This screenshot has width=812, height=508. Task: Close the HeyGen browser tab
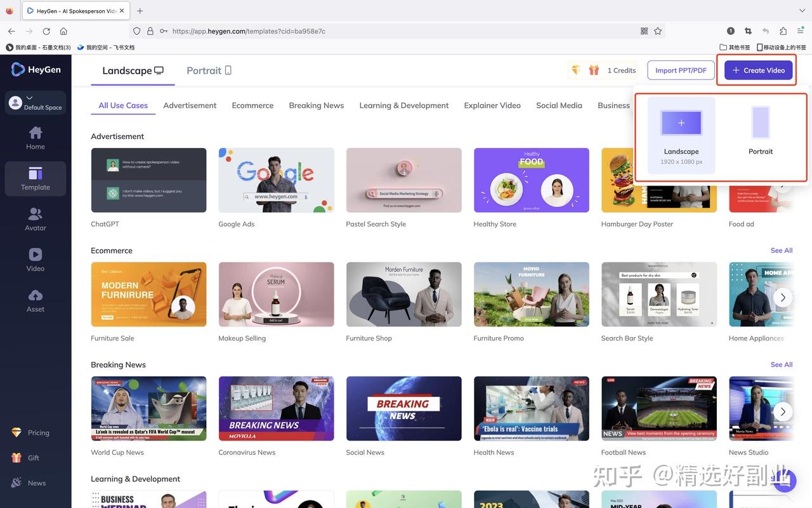click(122, 11)
